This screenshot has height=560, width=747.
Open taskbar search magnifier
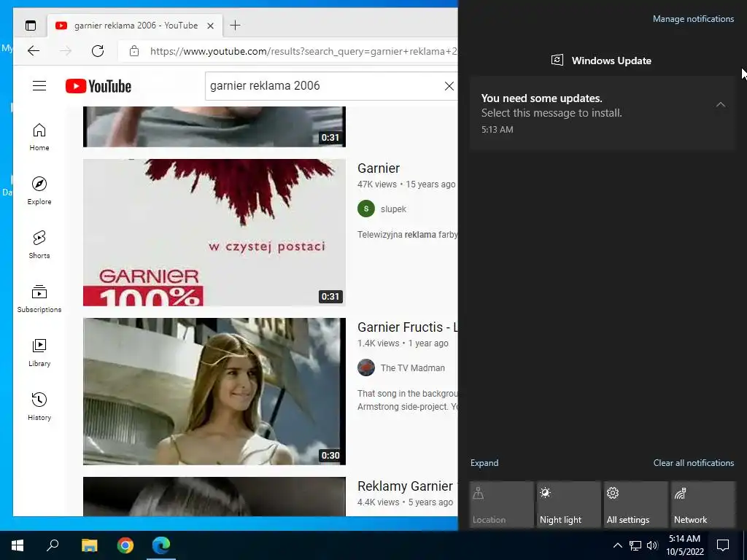pos(53,545)
